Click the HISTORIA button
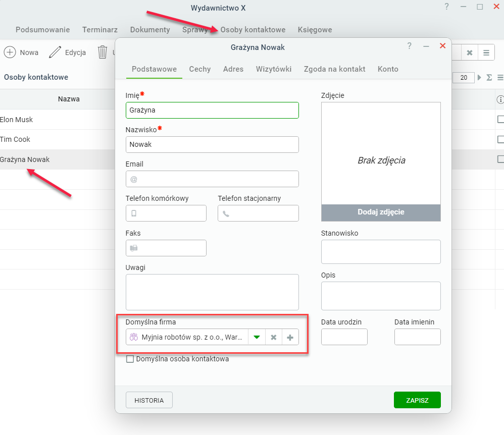 point(149,400)
